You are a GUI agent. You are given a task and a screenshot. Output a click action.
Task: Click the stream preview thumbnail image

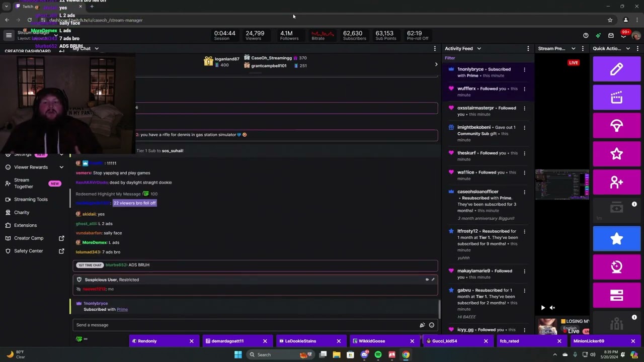(562, 185)
